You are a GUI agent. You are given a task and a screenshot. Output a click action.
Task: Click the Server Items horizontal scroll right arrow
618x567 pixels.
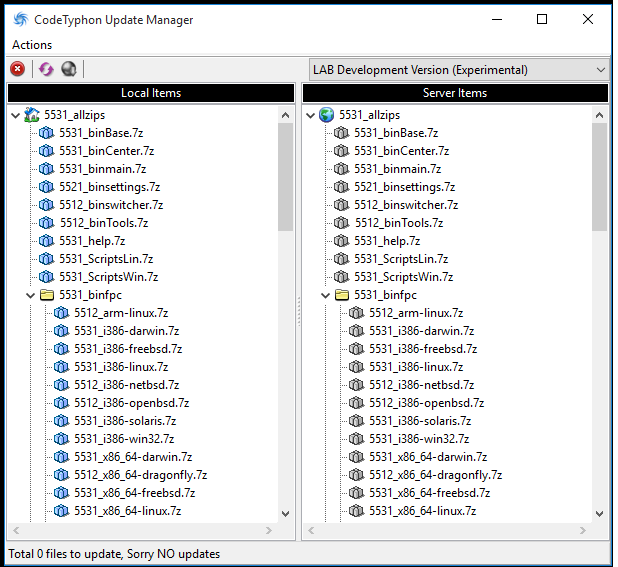click(x=583, y=531)
